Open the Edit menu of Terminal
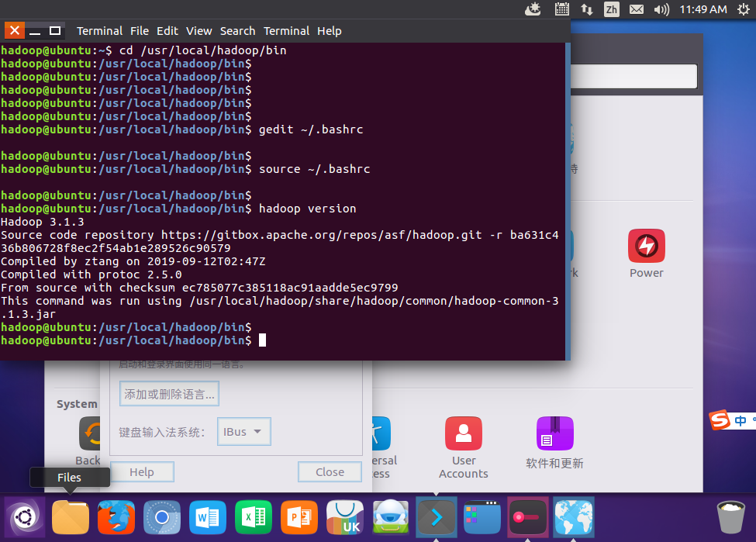This screenshot has height=542, width=756. [167, 31]
